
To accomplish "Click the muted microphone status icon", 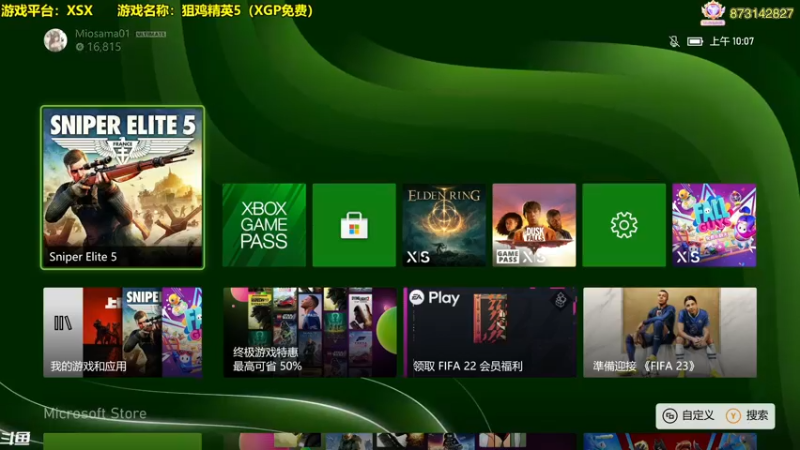I will pyautogui.click(x=674, y=41).
